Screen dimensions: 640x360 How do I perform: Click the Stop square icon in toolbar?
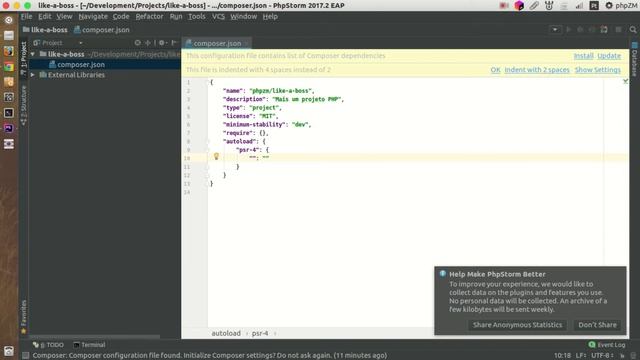pos(618,29)
